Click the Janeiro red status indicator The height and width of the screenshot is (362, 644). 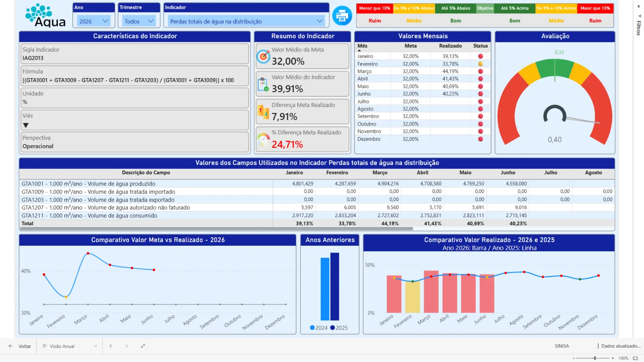[x=481, y=56]
